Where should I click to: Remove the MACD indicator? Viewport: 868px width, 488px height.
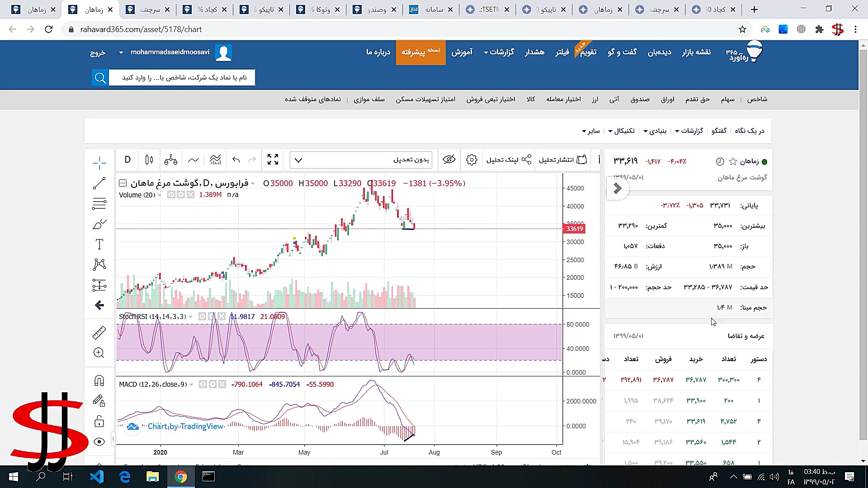point(222,384)
